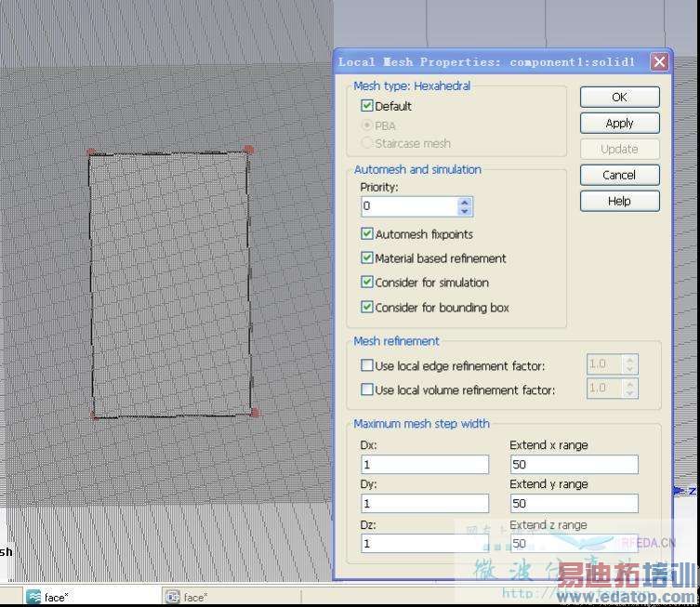Screen dimensions: 700x607
Task: Decrease the volume refinement factor spinner
Action: click(629, 393)
